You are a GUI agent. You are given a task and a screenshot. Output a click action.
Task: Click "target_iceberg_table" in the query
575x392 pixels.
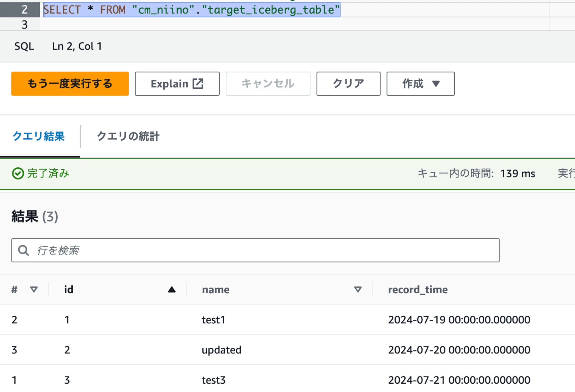pos(271,10)
